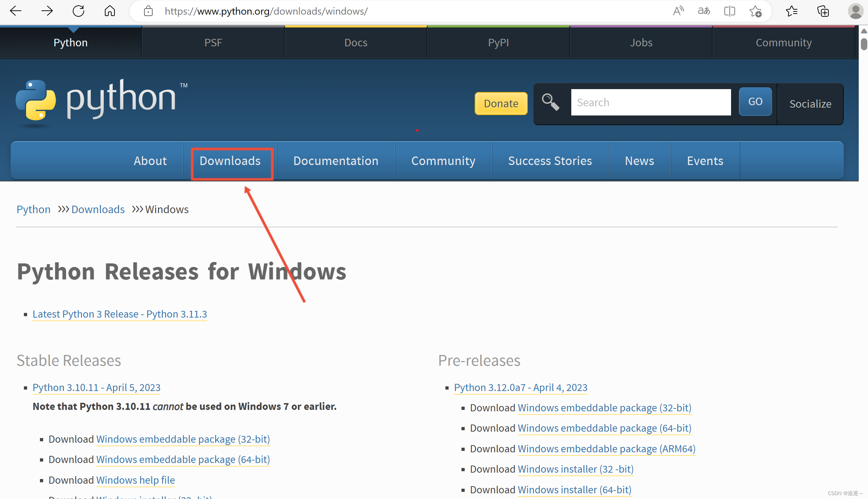Switch to the PSF top tab
The width and height of the screenshot is (868, 499).
click(213, 42)
